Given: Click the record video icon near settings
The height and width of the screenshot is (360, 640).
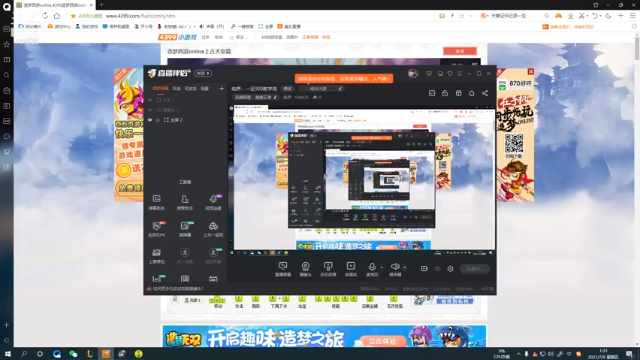Looking at the screenshot, I should (424, 269).
